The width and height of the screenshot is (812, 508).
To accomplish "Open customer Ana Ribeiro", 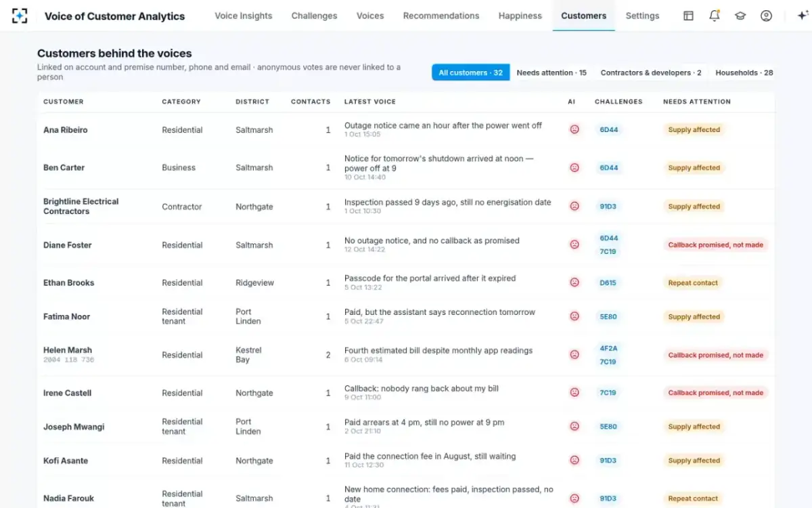I will coord(66,130).
